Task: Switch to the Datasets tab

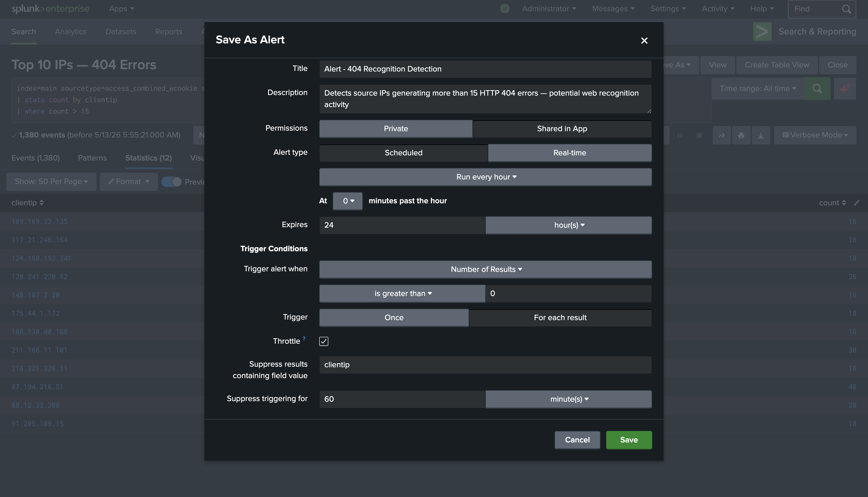Action: [121, 31]
